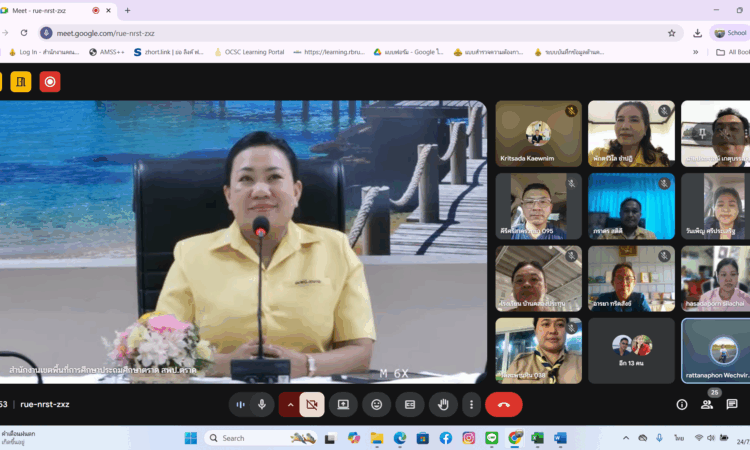Open the people list showing 25
Screen dimensions: 750x450
706,405
